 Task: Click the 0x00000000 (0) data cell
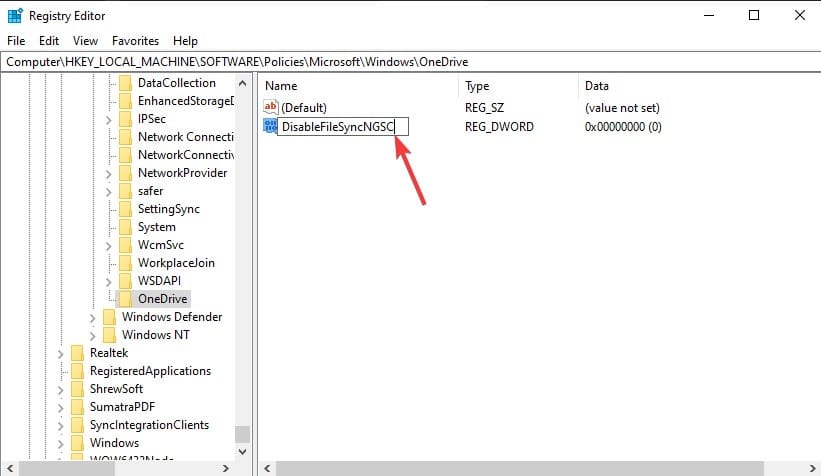623,127
